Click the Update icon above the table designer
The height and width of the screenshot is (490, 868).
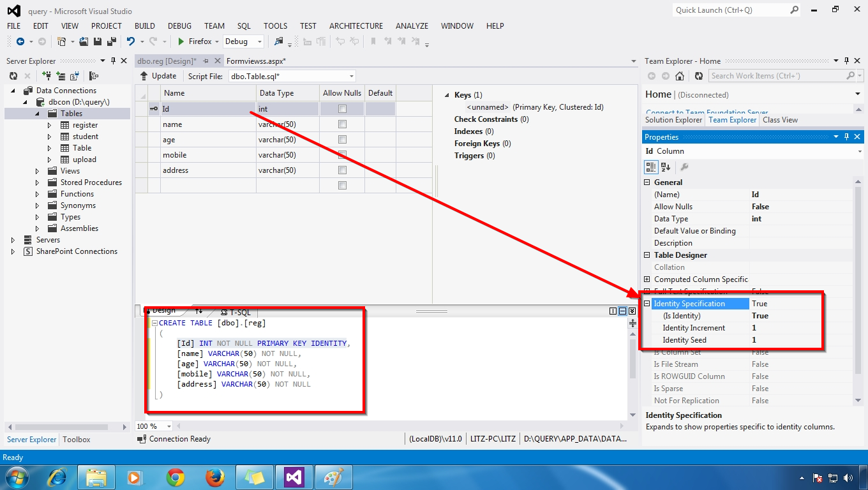(x=158, y=75)
